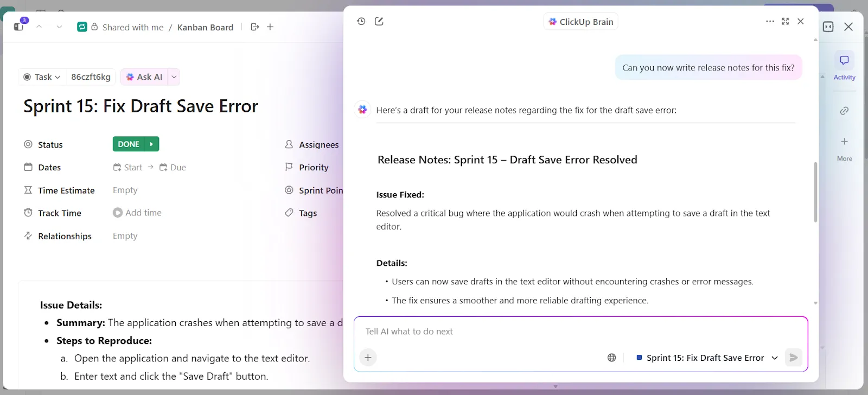Open Activity panel icon

[x=844, y=60]
